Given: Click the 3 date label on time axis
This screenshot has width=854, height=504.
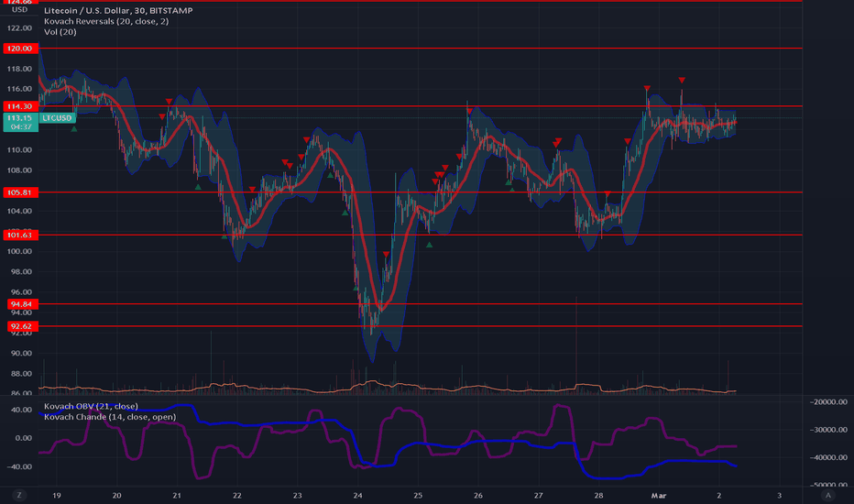Looking at the screenshot, I should click(780, 495).
